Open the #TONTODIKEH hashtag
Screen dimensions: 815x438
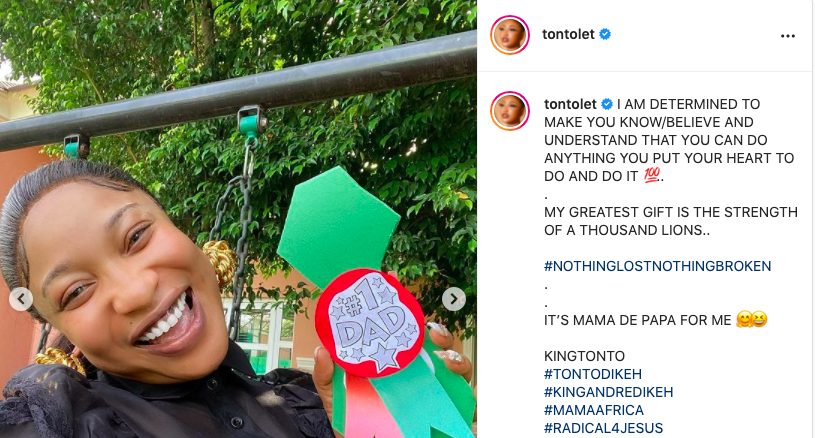pos(595,373)
